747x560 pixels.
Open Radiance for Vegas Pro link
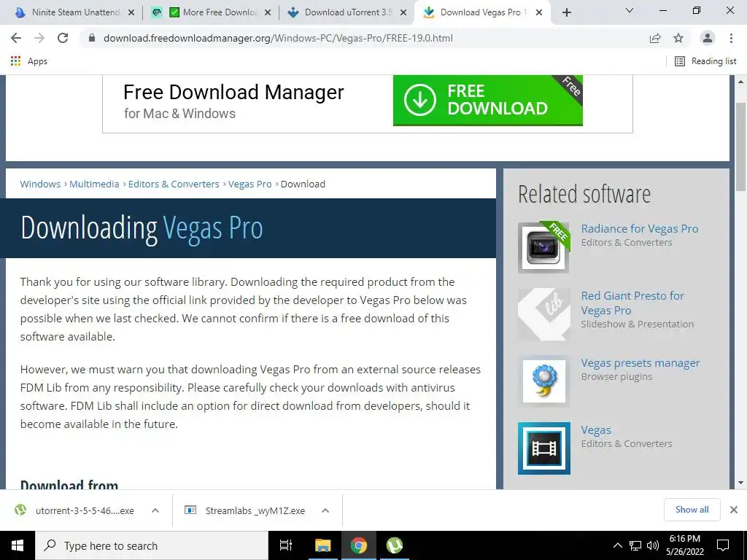[639, 228]
